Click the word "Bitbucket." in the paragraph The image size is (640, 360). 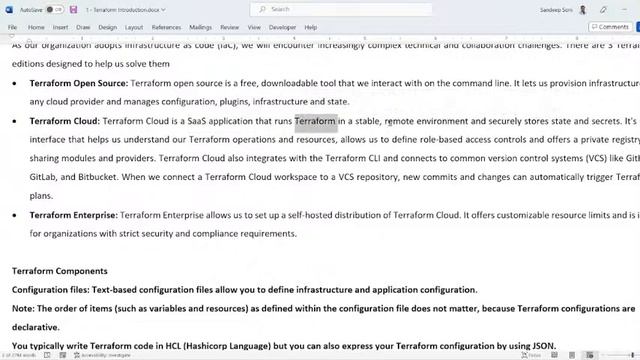(98, 177)
